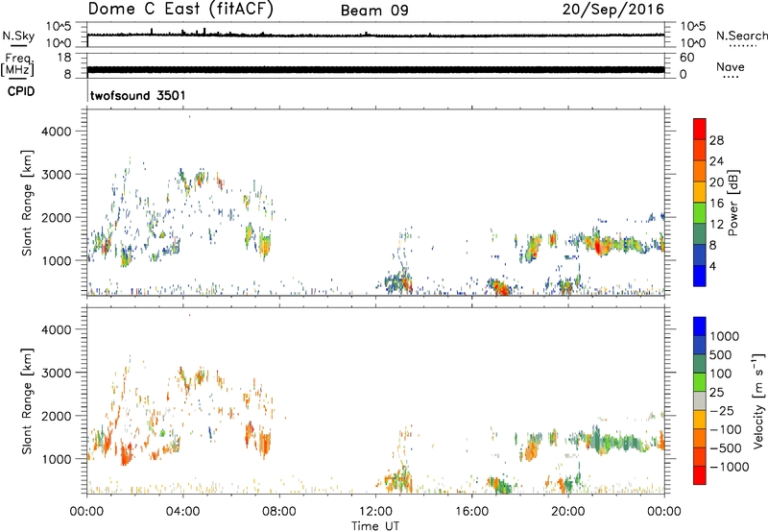Click the 'Nave' legend label
The width and height of the screenshot is (768, 532).
[731, 66]
